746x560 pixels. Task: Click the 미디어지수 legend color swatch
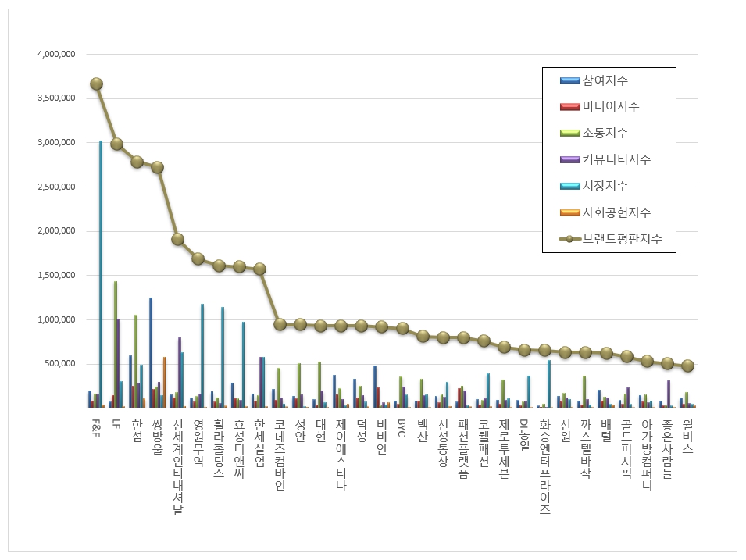pyautogui.click(x=569, y=106)
